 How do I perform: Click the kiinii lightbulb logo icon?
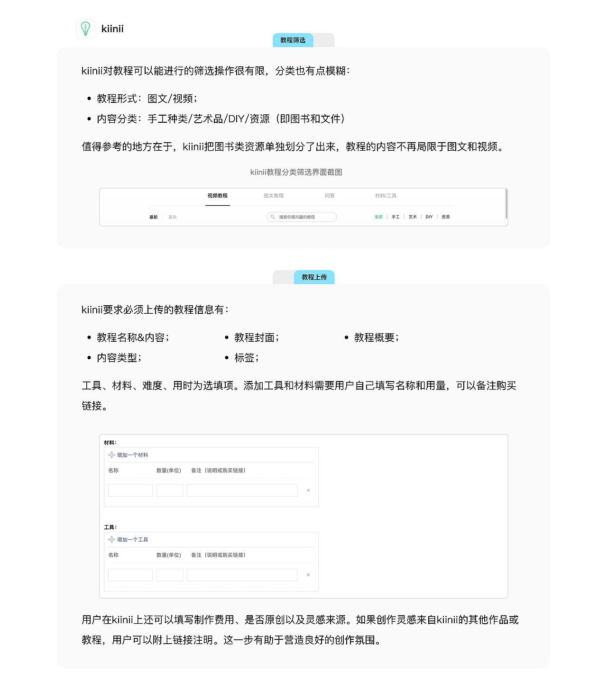coord(85,28)
